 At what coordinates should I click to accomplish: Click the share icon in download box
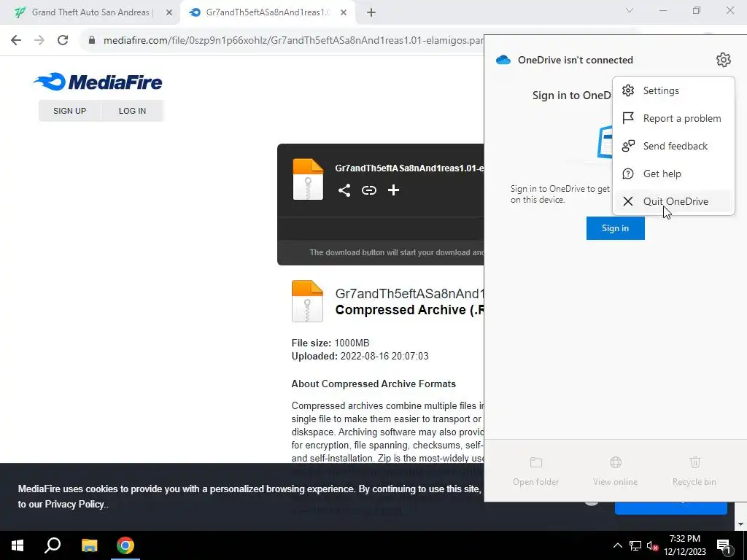(344, 190)
